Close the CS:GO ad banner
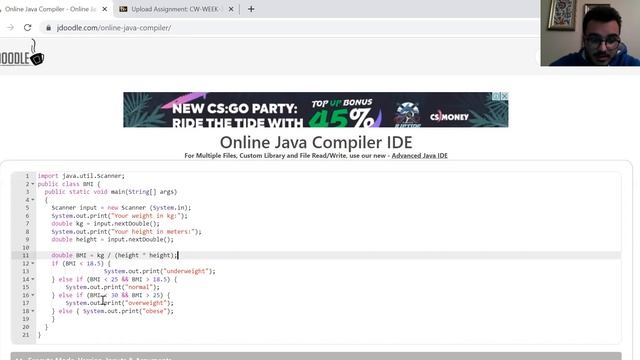The height and width of the screenshot is (360, 640). (504, 96)
